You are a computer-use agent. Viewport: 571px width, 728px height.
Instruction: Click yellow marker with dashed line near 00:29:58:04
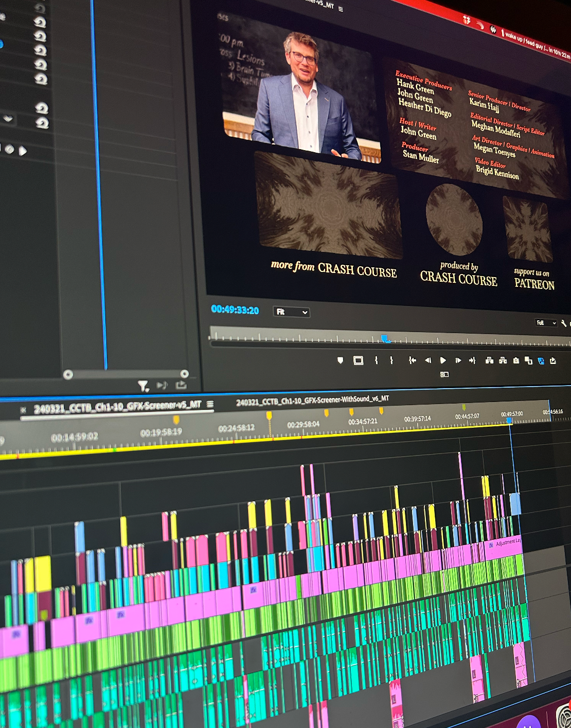click(x=269, y=415)
